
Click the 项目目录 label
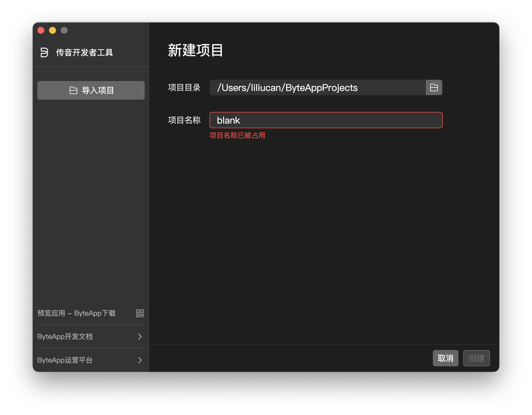click(184, 87)
